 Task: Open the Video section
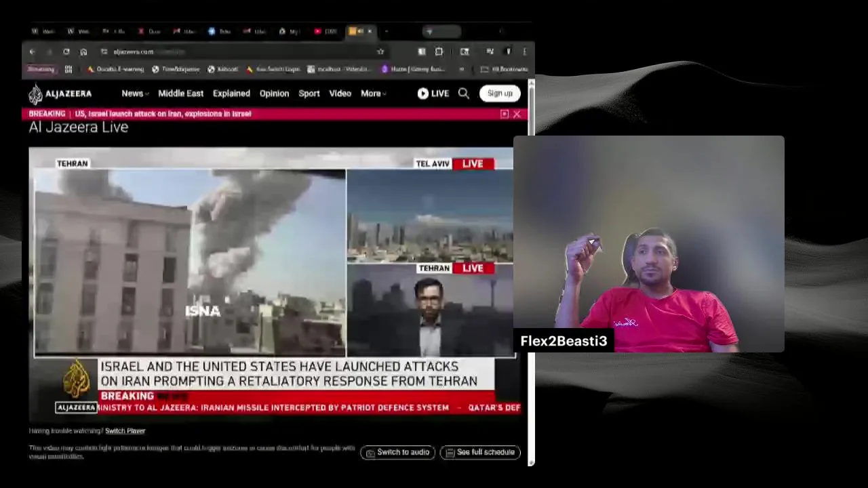pyautogui.click(x=340, y=94)
